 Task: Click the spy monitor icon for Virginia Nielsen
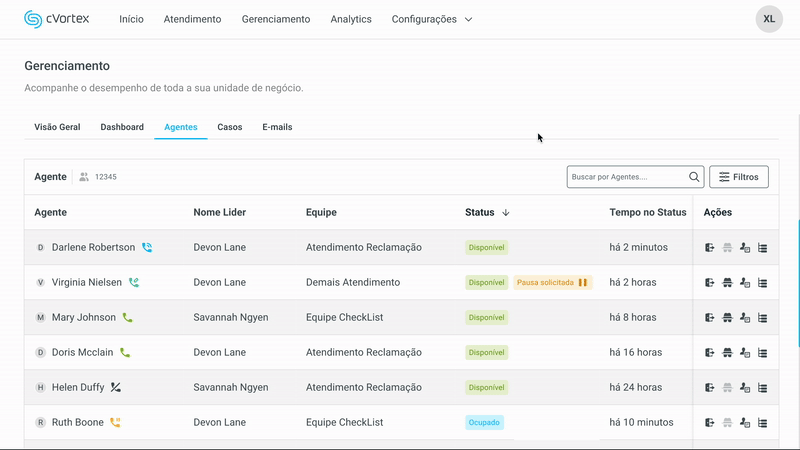[x=727, y=283]
